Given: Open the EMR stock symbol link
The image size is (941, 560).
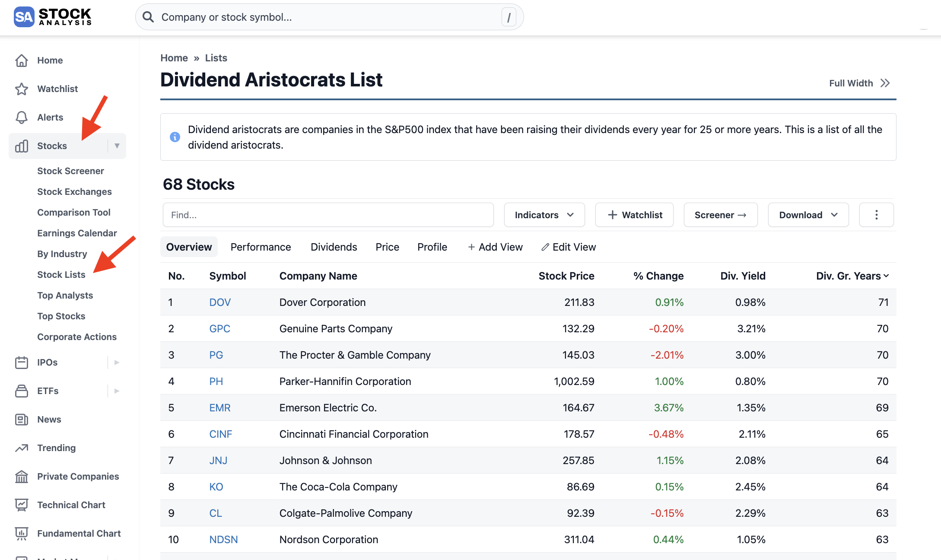Looking at the screenshot, I should click(220, 408).
